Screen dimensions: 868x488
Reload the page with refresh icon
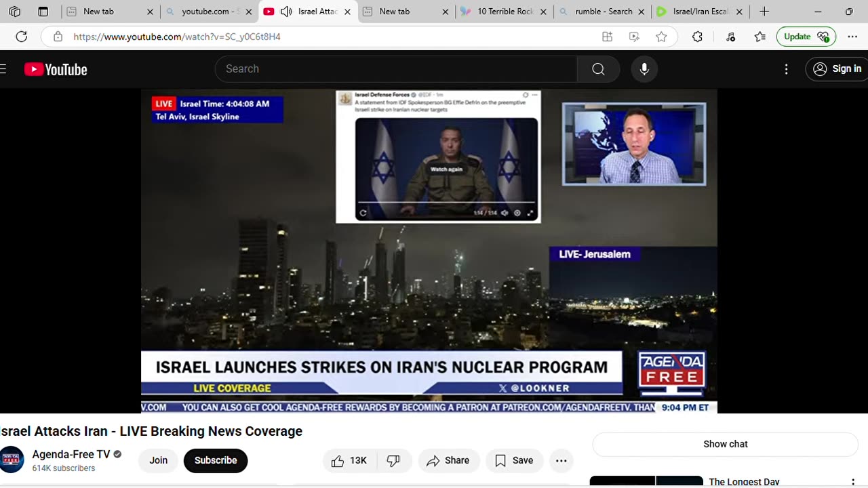22,37
